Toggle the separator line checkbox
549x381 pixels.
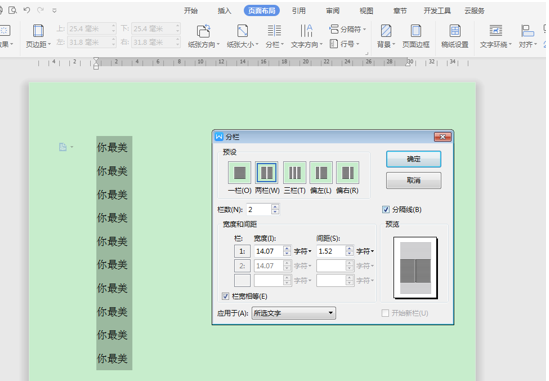point(386,209)
